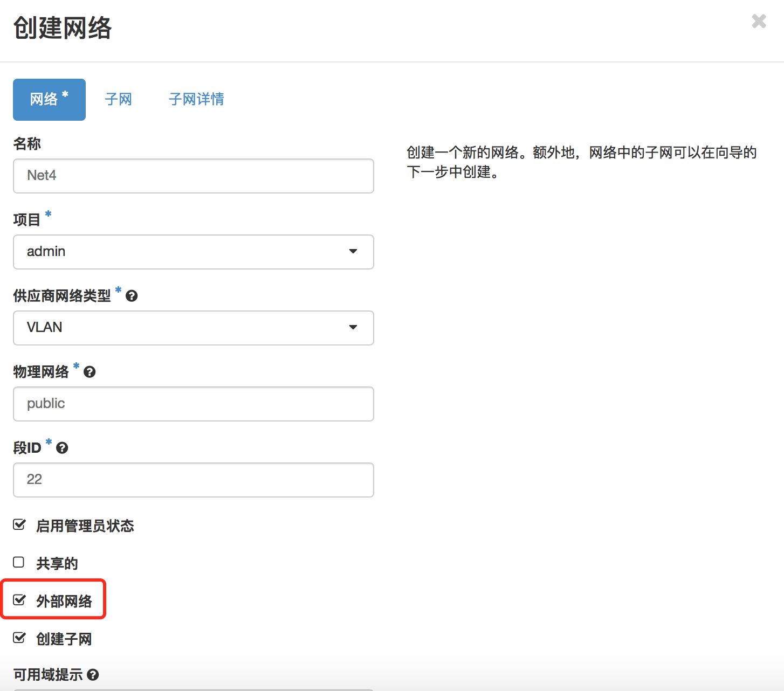Click the 创建网络 dialog title

coord(63,28)
